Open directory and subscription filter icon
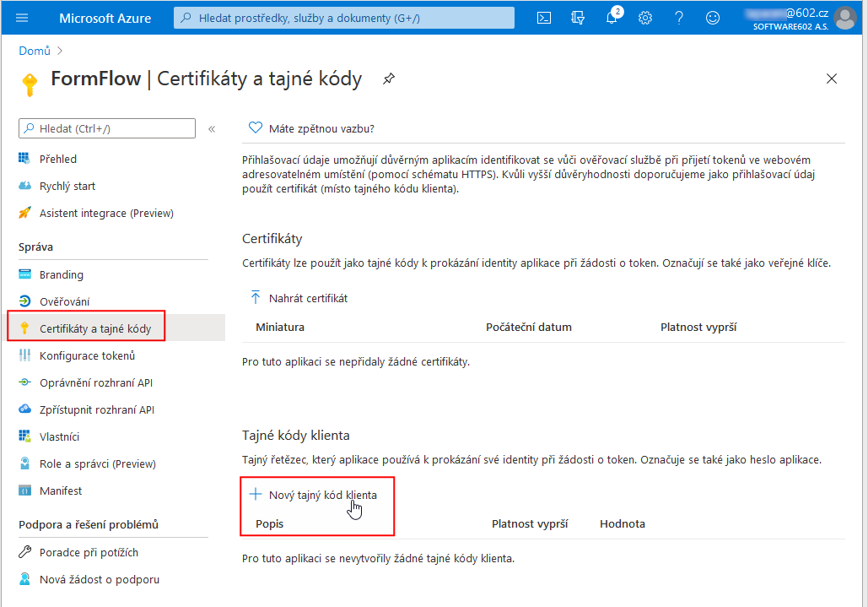The height and width of the screenshot is (607, 868). coord(578,18)
